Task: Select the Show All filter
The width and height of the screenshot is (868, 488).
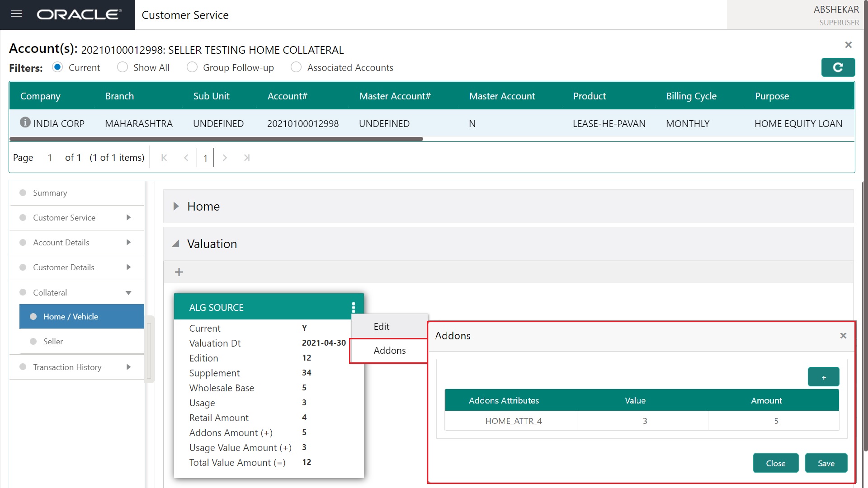Action: [122, 67]
